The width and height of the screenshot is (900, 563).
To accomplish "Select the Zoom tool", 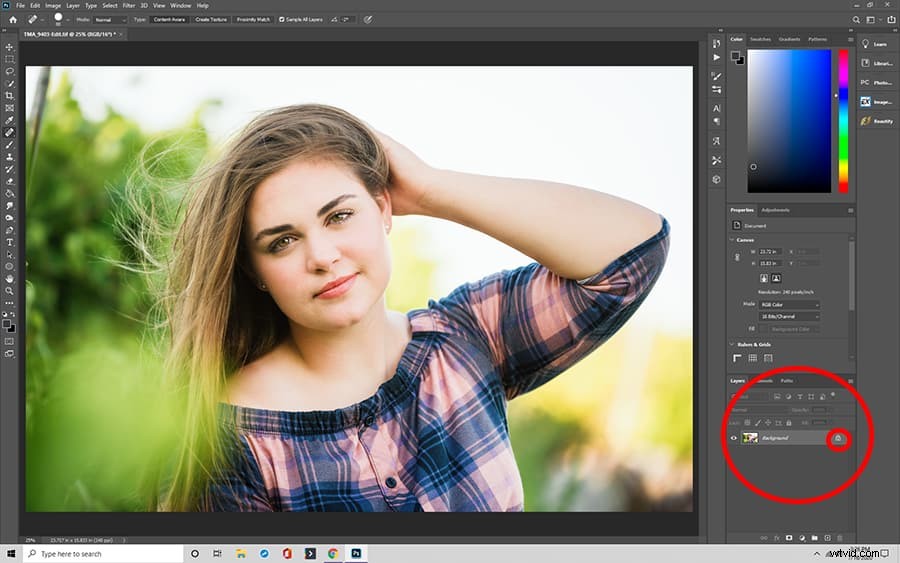I will coord(9,291).
